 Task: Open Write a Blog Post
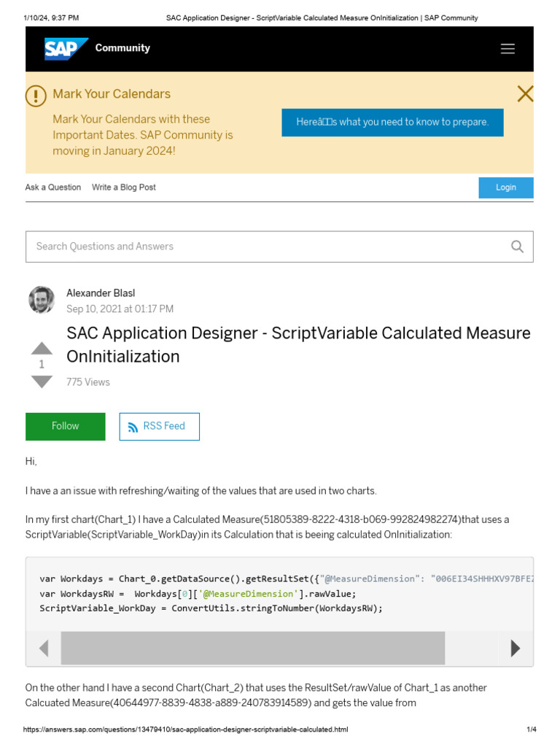124,187
